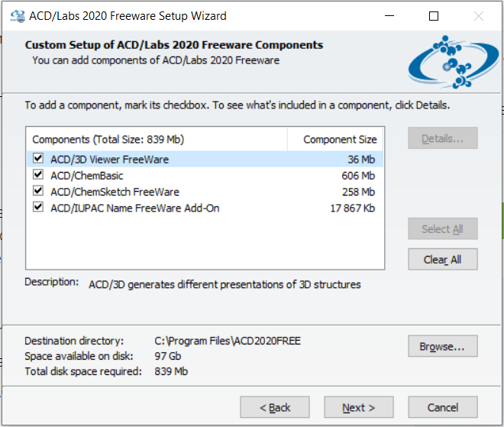This screenshot has width=504, height=427.
Task: Cancel the setup wizard
Action: (443, 407)
